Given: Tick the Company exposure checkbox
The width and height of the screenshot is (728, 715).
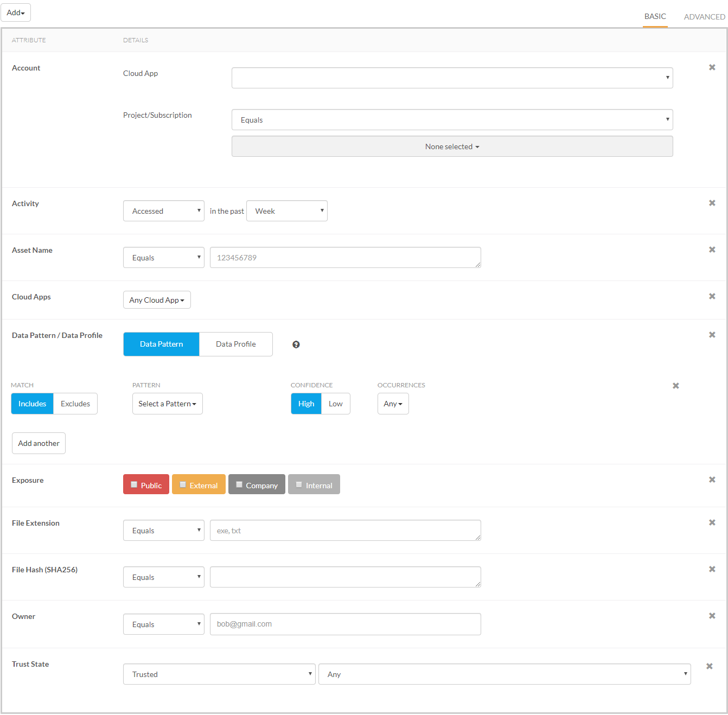Looking at the screenshot, I should 239,484.
